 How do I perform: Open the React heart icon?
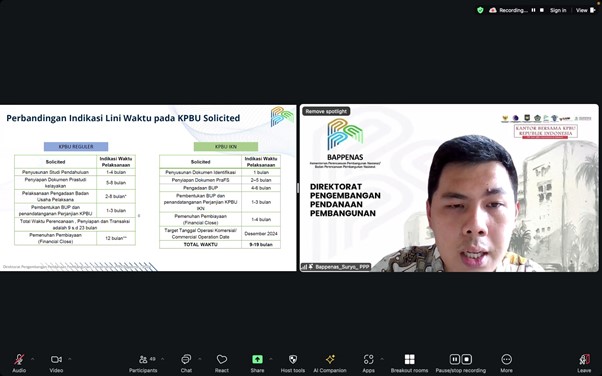pos(222,359)
